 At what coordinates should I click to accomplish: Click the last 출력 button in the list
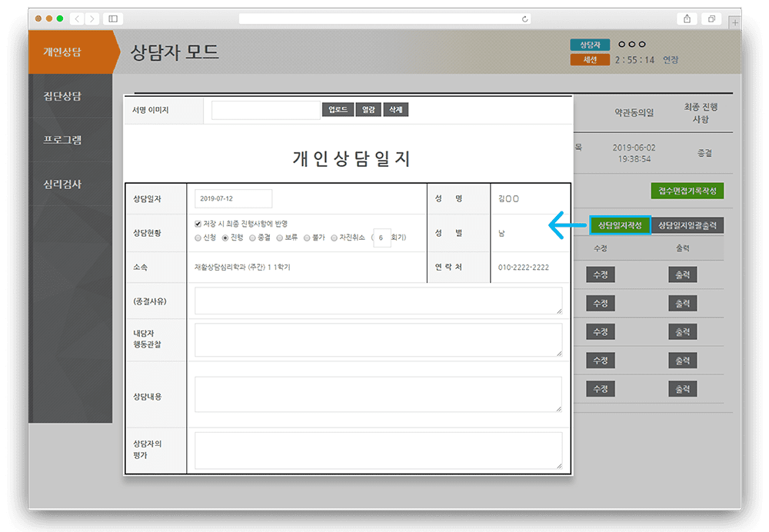pyautogui.click(x=683, y=389)
